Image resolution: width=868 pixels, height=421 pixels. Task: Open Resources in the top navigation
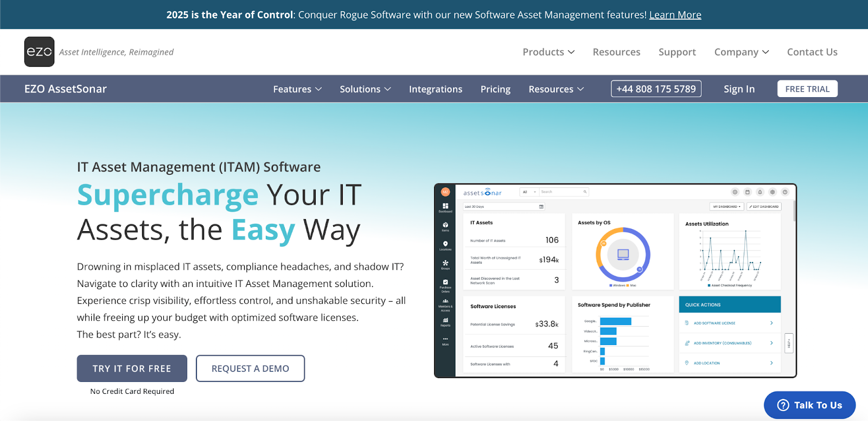[x=616, y=52]
